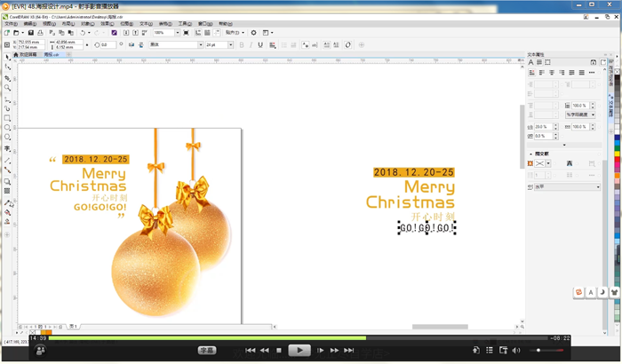Open the font name dropdown
622x364 pixels.
[x=200, y=44]
